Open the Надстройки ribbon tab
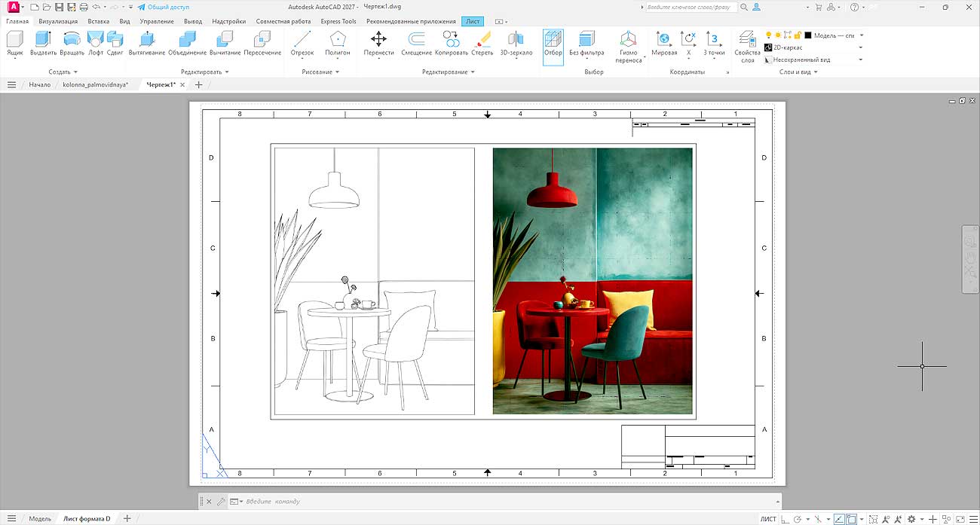Viewport: 980px width, 525px height. (228, 21)
